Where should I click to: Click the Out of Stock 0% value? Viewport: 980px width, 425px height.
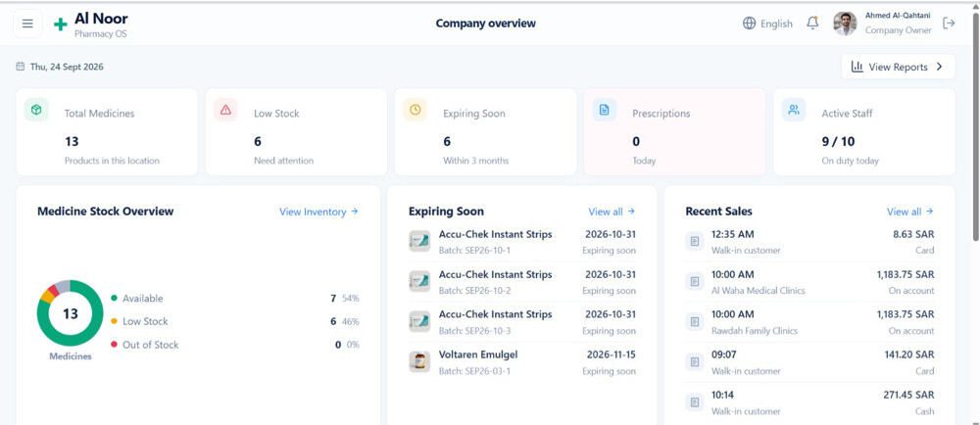click(352, 345)
